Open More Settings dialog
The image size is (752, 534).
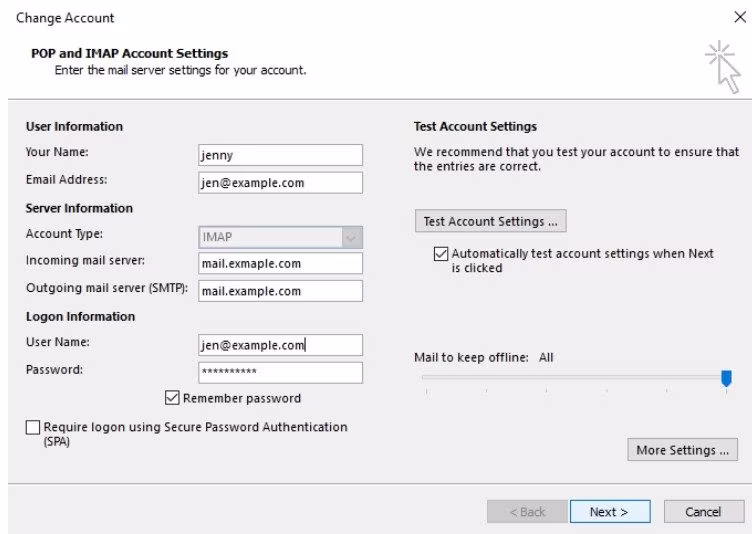click(682, 450)
